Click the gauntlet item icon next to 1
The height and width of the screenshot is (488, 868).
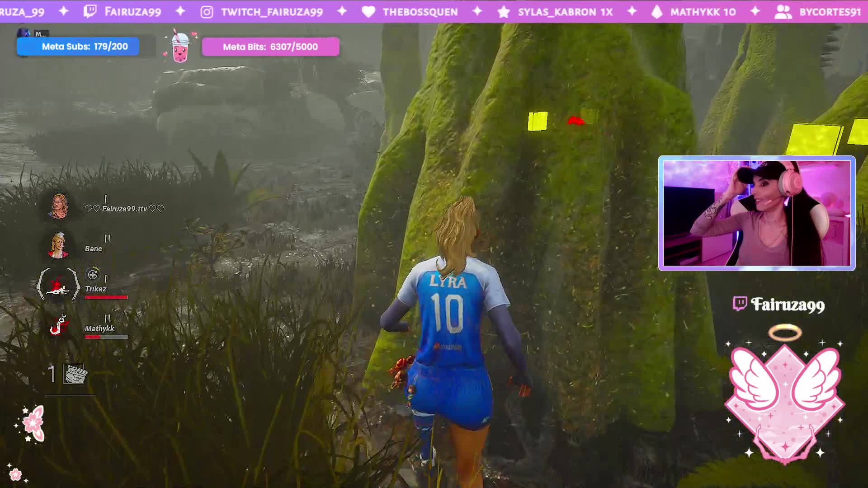click(75, 374)
